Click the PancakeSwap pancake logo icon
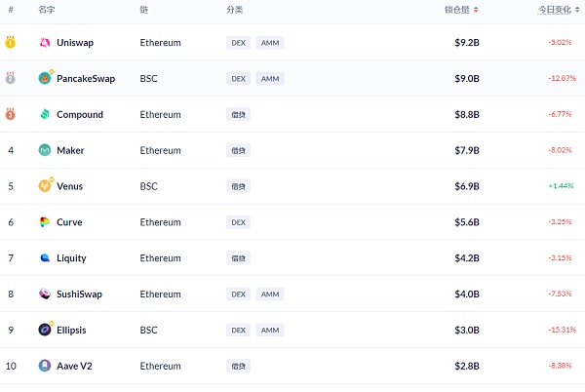Viewport: 585px width, 392px height. coord(45,78)
